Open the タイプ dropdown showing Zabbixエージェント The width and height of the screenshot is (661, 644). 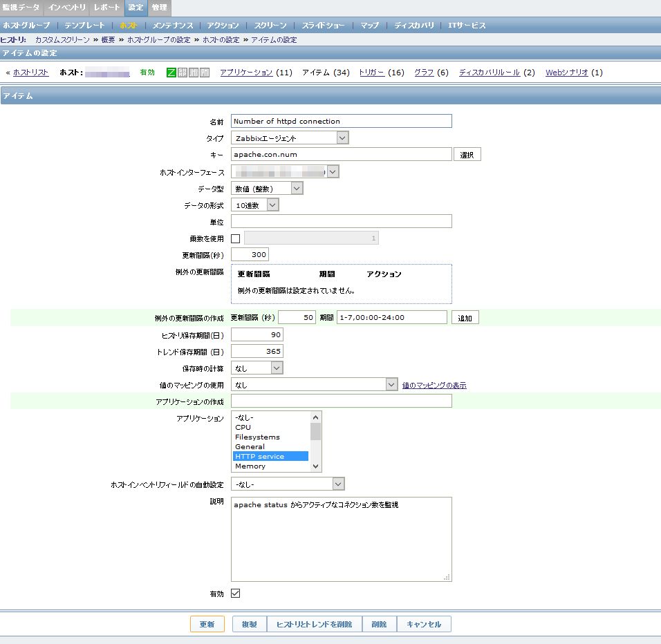pos(290,138)
